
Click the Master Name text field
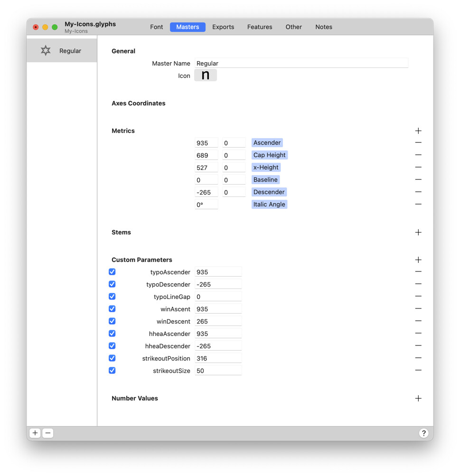[x=301, y=64]
